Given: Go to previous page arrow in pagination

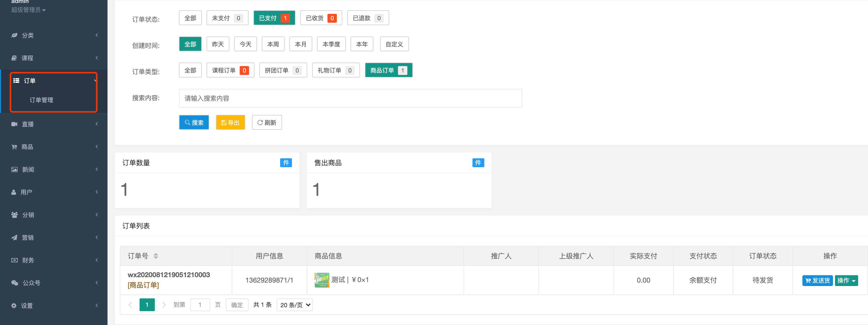Looking at the screenshot, I should coord(130,305).
